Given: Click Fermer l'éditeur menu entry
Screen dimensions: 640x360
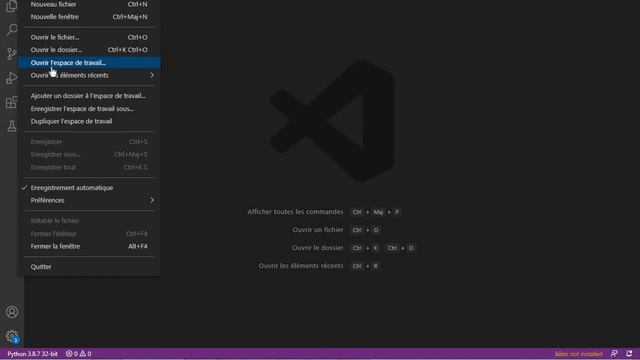Looking at the screenshot, I should pos(89,233).
